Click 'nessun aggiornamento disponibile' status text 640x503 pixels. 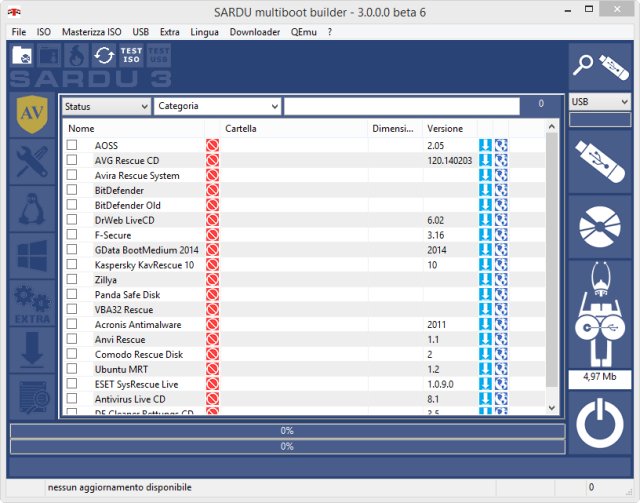(120, 487)
